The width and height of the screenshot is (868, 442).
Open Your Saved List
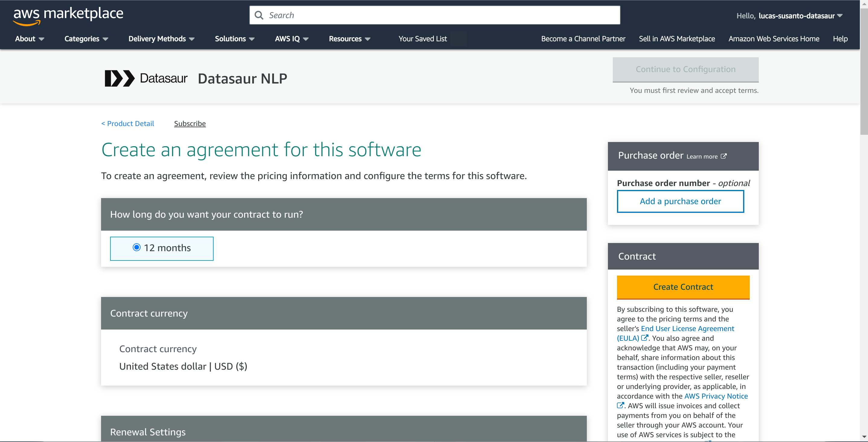(423, 39)
